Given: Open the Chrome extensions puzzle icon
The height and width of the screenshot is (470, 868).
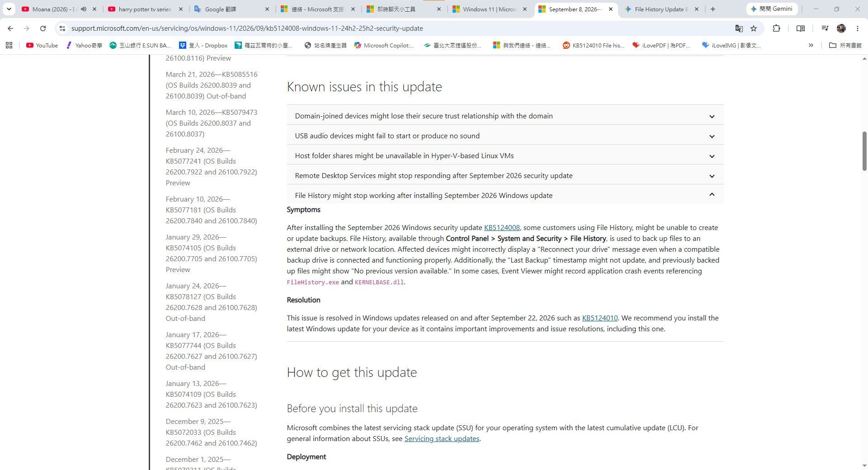Looking at the screenshot, I should (x=776, y=28).
